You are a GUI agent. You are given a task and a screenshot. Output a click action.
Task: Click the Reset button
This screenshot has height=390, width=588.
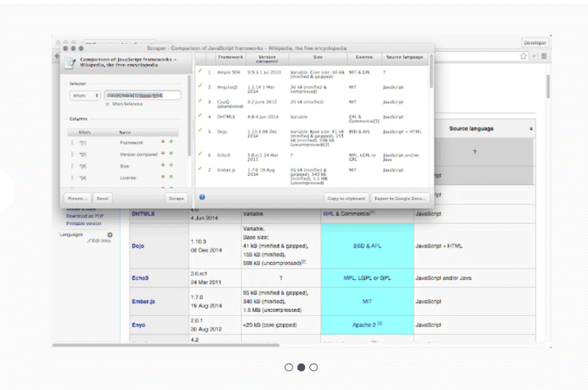point(102,198)
